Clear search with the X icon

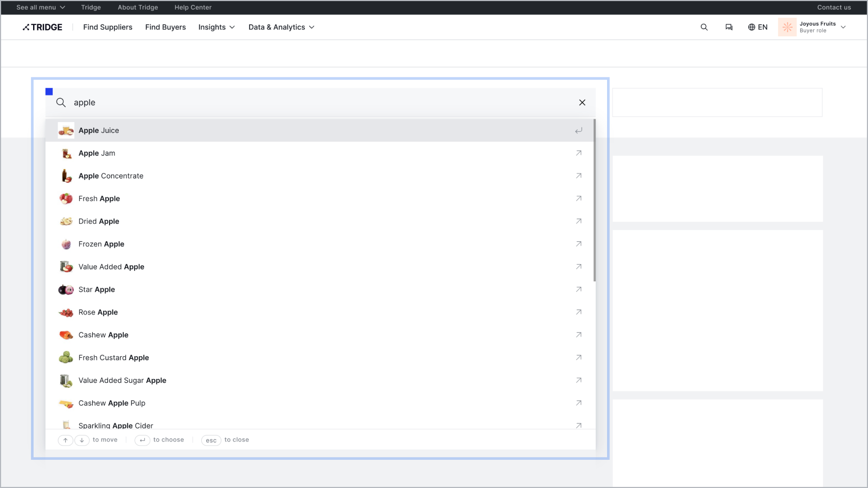tap(582, 102)
